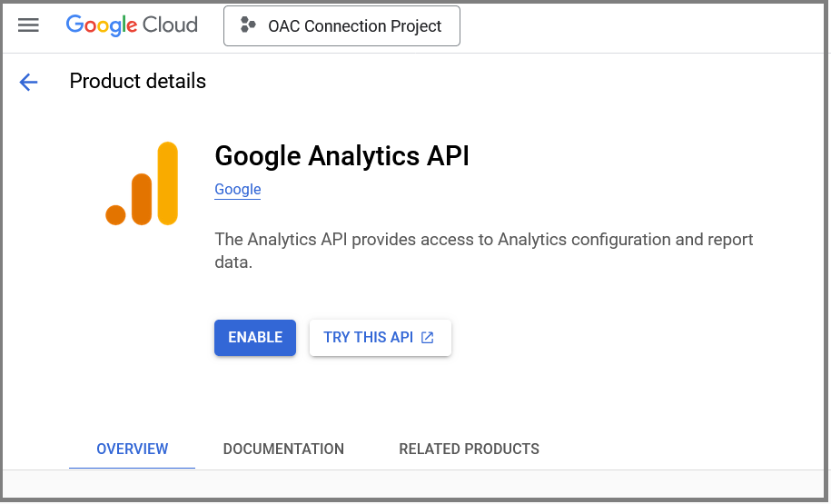Go back using the left arrow
This screenshot has width=831, height=504.
[x=29, y=83]
